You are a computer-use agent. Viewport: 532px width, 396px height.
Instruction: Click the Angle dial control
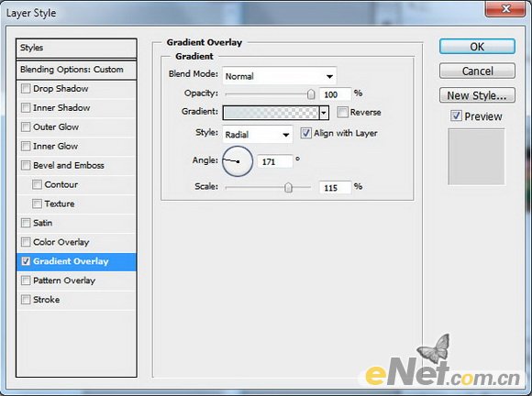(238, 161)
